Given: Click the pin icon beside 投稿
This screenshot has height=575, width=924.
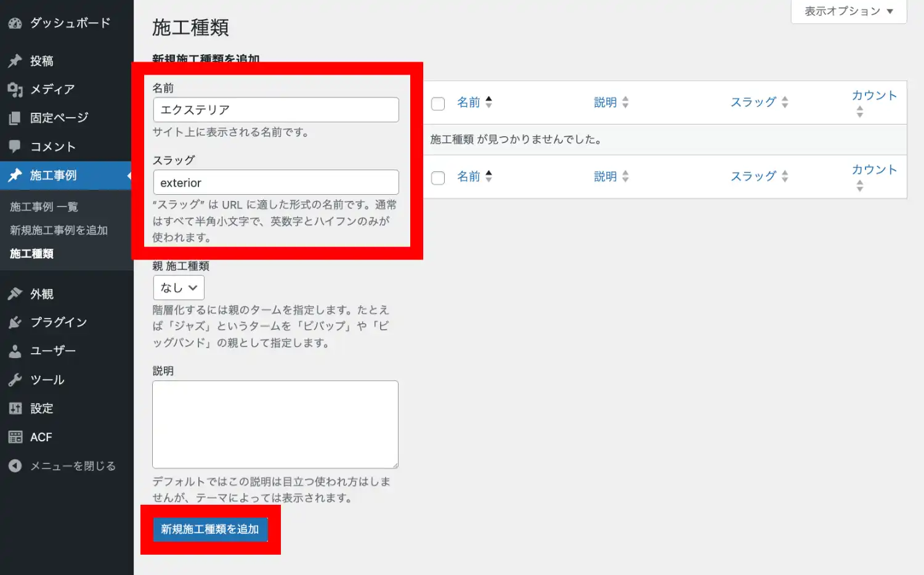Looking at the screenshot, I should pyautogui.click(x=15, y=61).
